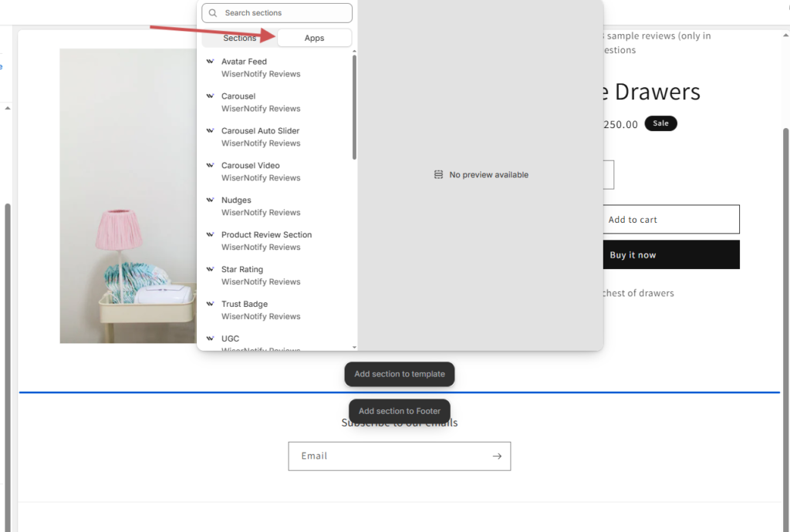Choose the Star Rating block icon

(211, 270)
